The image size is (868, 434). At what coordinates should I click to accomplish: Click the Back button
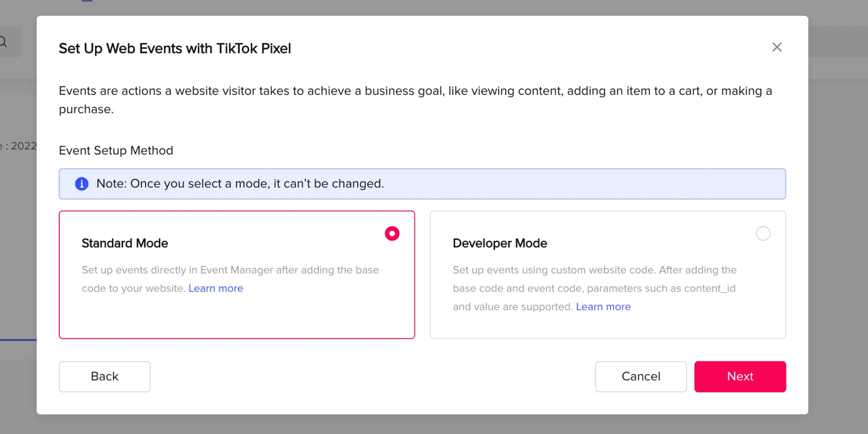[105, 376]
